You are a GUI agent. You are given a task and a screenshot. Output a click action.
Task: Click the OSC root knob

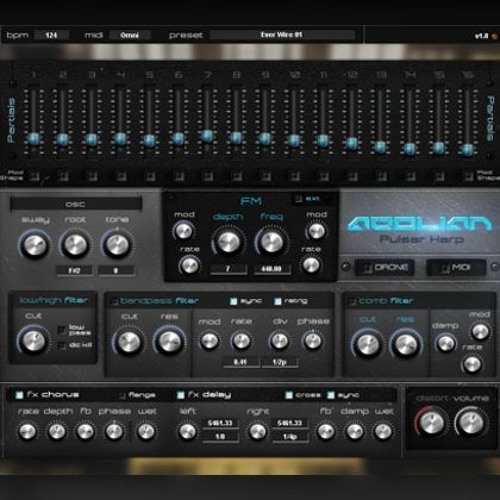(x=76, y=244)
